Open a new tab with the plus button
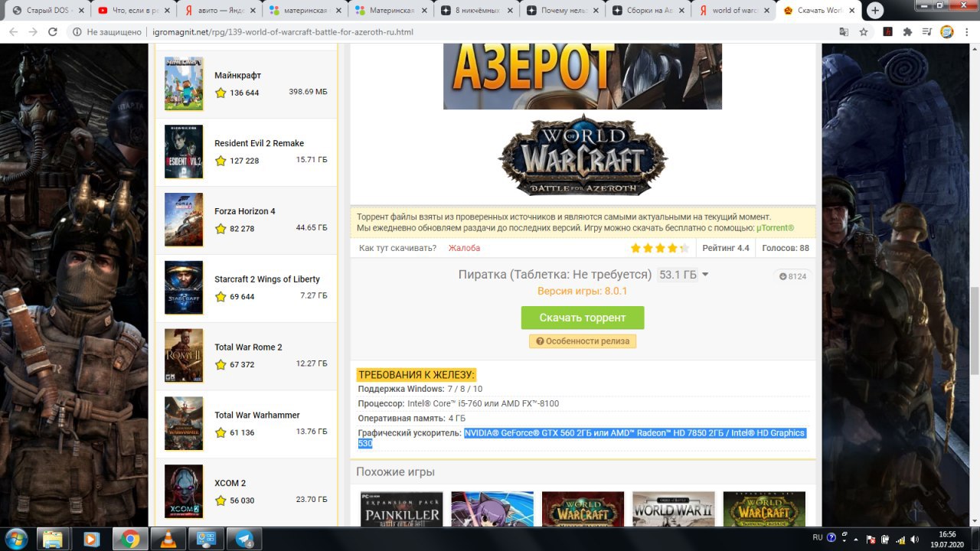 [875, 11]
